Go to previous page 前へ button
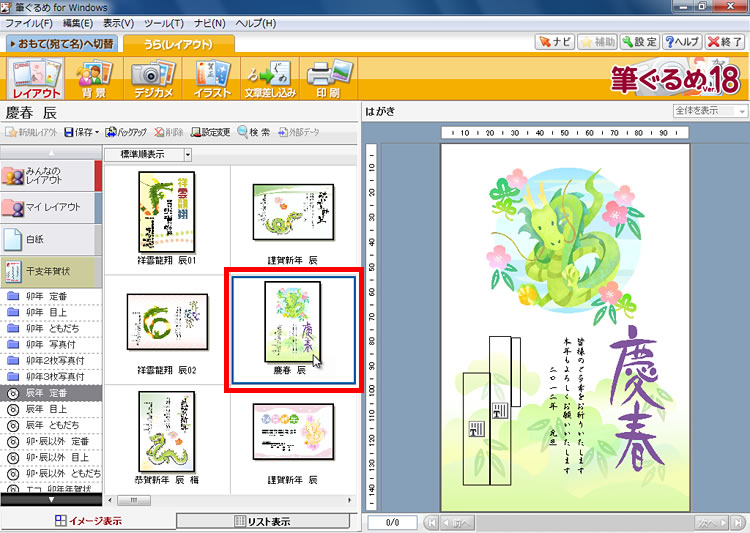 point(457,522)
